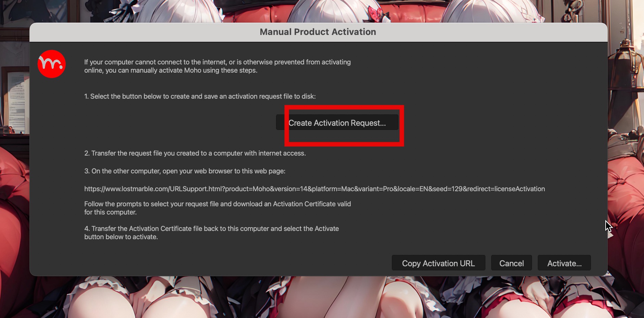Click step 3 open web browser text
Viewport: 644px width, 318px height.
pos(185,171)
